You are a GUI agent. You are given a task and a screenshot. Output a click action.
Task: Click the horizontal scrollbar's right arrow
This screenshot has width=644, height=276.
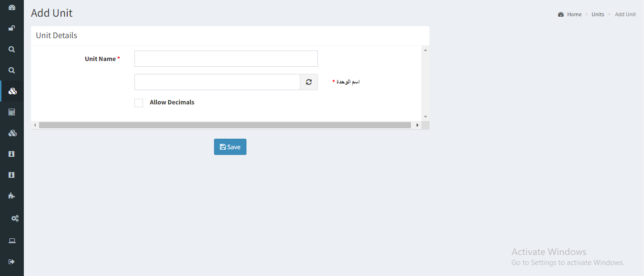(x=418, y=125)
